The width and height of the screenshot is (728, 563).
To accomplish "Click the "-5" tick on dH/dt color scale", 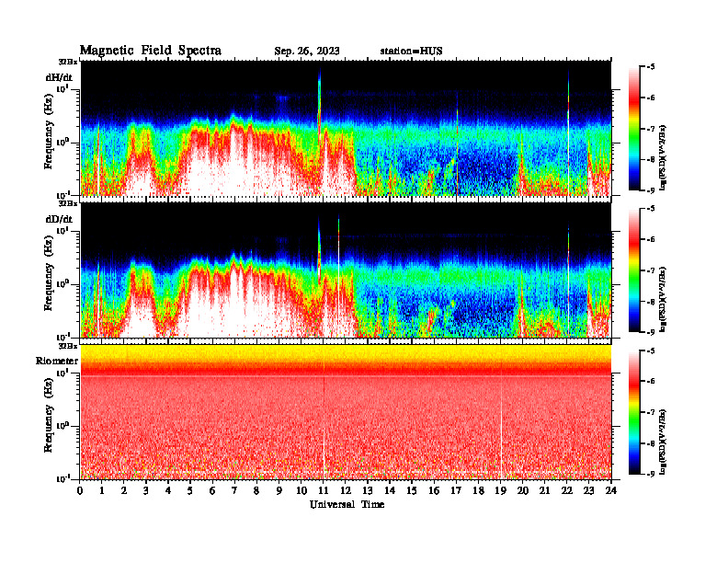I will tap(651, 67).
